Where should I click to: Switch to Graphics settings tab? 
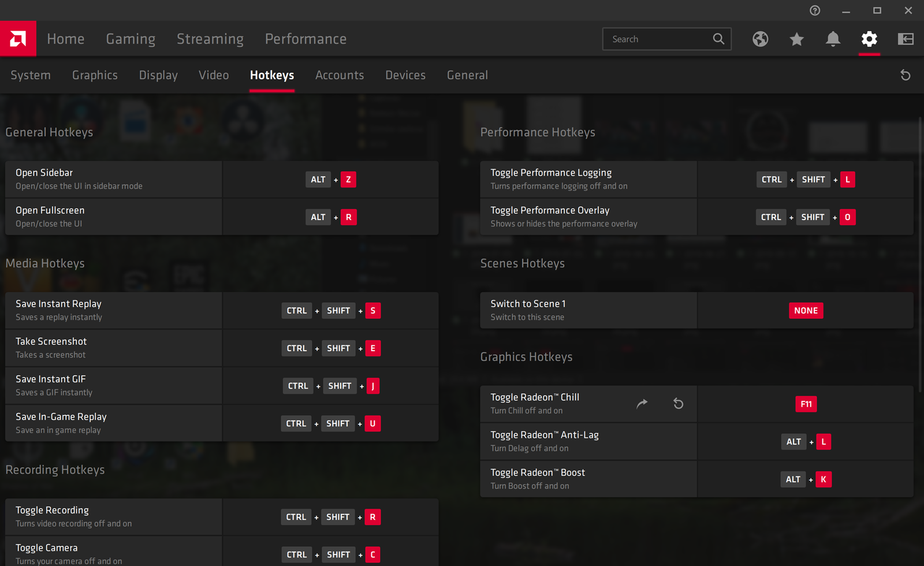point(95,75)
